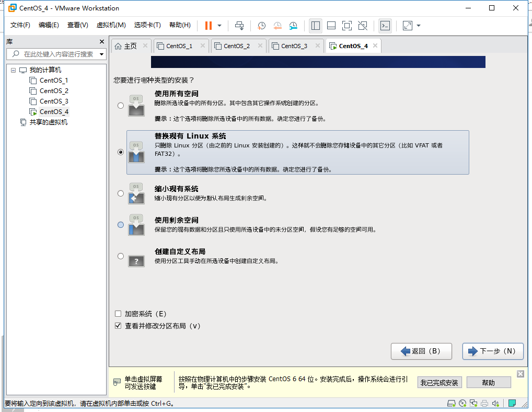Screen dimensions: 532x412
Task: Click the keyboard hint icon in the hint bar
Action: (x=117, y=382)
